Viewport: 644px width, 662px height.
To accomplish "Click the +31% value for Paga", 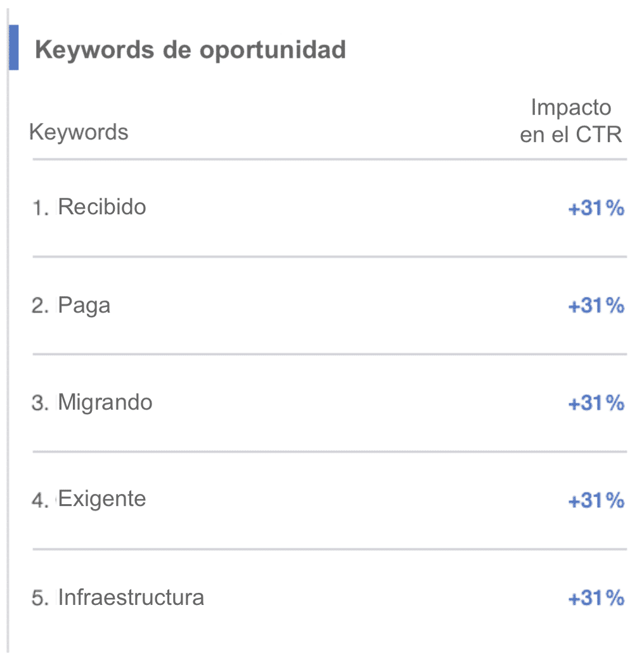I will pyautogui.click(x=596, y=306).
